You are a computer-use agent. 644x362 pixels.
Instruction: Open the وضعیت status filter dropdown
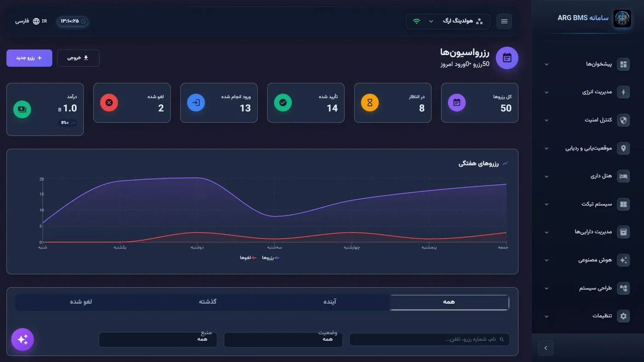pyautogui.click(x=283, y=340)
